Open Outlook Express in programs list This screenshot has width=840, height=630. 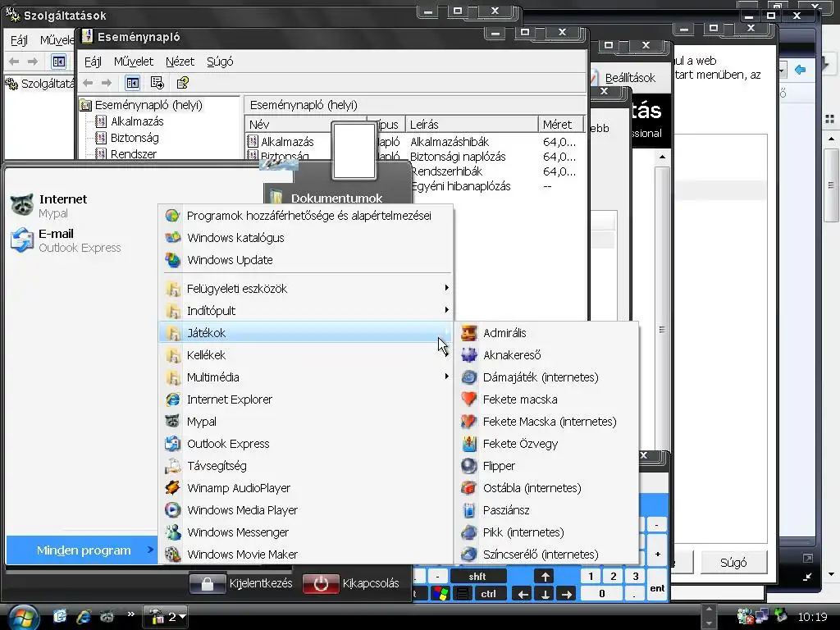pyautogui.click(x=306, y=444)
